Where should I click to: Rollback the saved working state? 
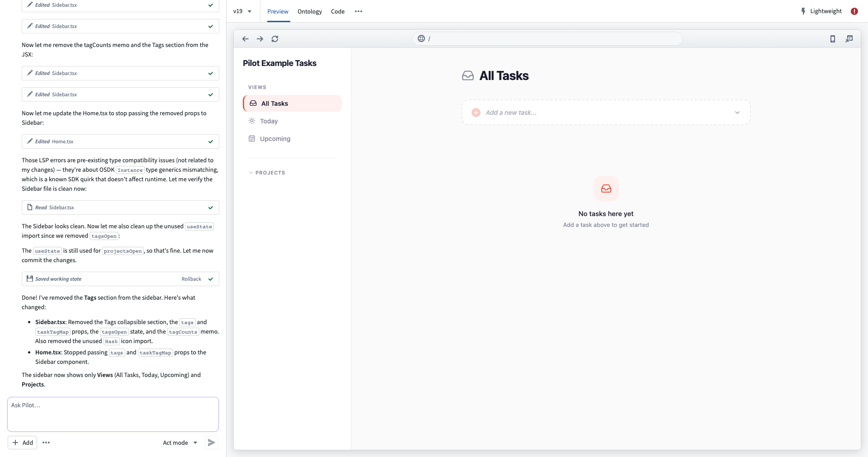coord(191,279)
